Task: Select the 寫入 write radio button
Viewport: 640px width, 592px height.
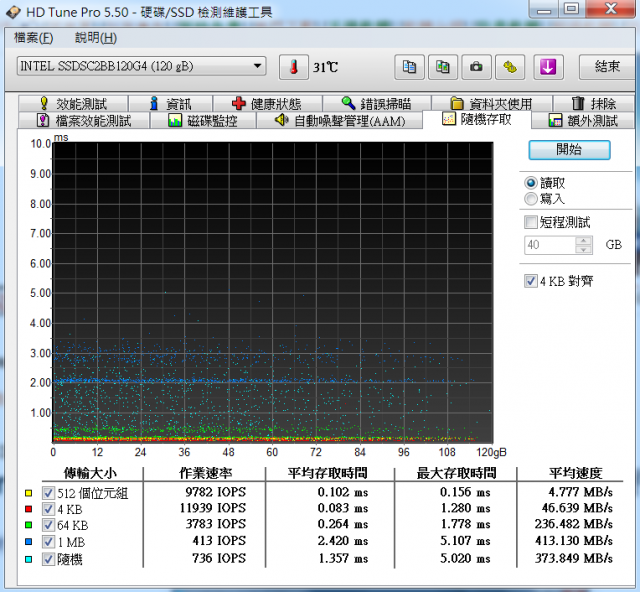Action: [531, 199]
